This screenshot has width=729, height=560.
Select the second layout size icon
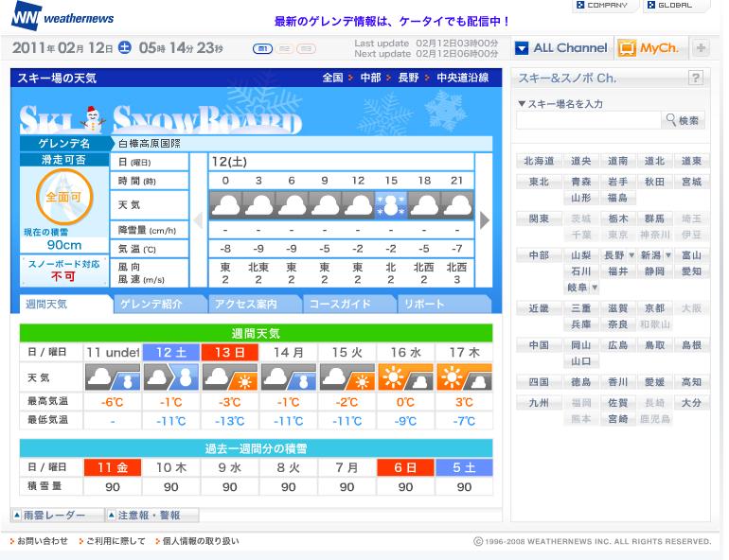285,48
